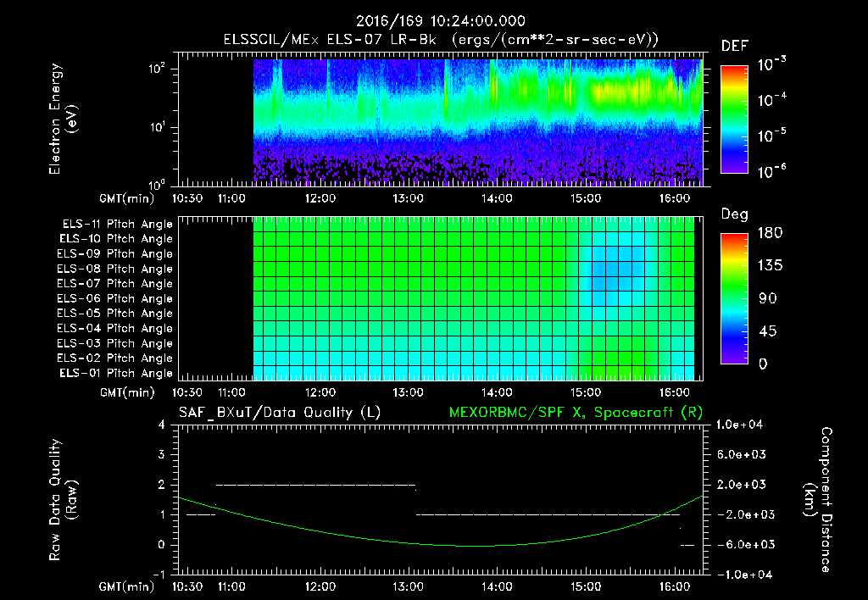Click the SAF_BXuT/Data Quality (L) label

coord(280,413)
